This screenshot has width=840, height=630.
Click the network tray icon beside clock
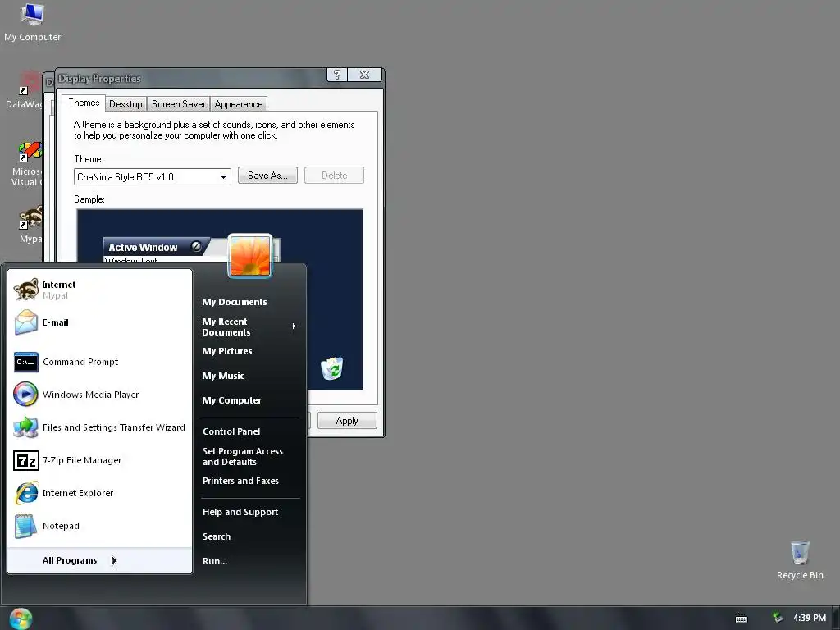coord(778,618)
